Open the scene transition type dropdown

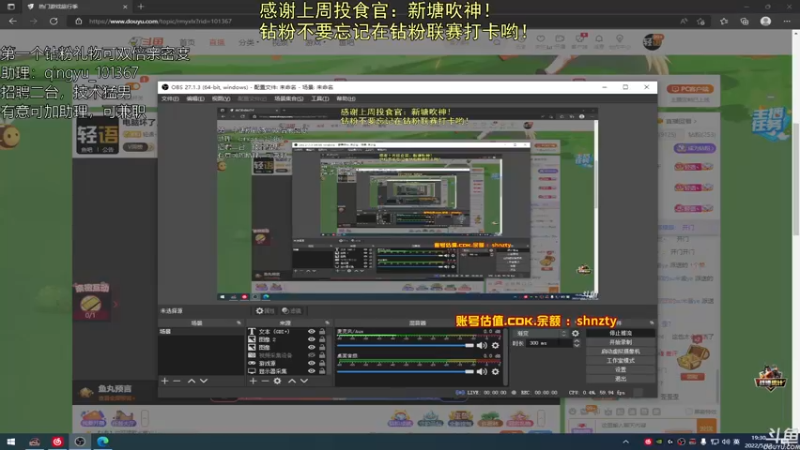click(541, 333)
